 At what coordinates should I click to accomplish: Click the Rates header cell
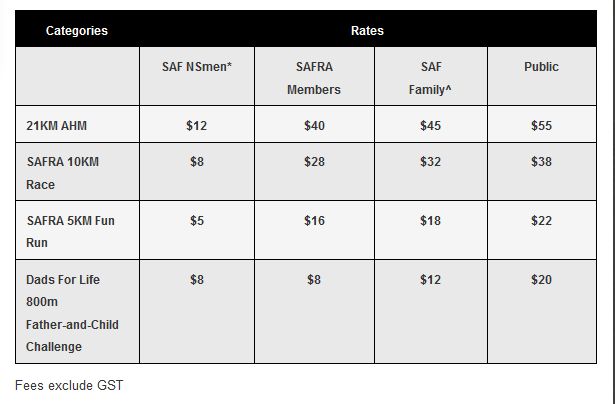(367, 31)
